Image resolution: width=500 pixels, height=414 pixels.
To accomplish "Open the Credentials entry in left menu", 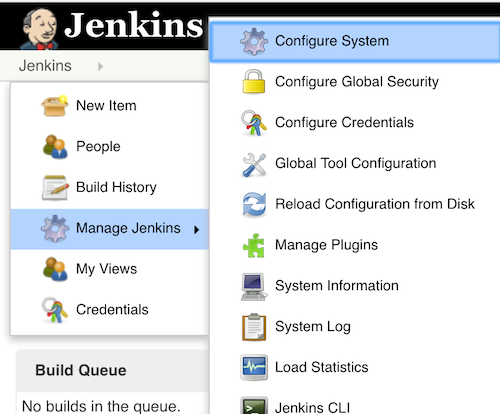I will [x=112, y=310].
